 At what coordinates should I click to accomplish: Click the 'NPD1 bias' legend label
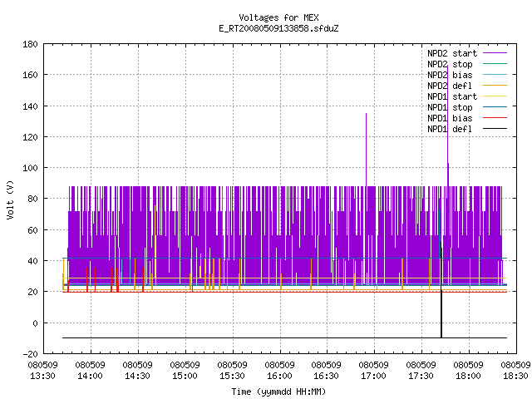tap(450, 118)
